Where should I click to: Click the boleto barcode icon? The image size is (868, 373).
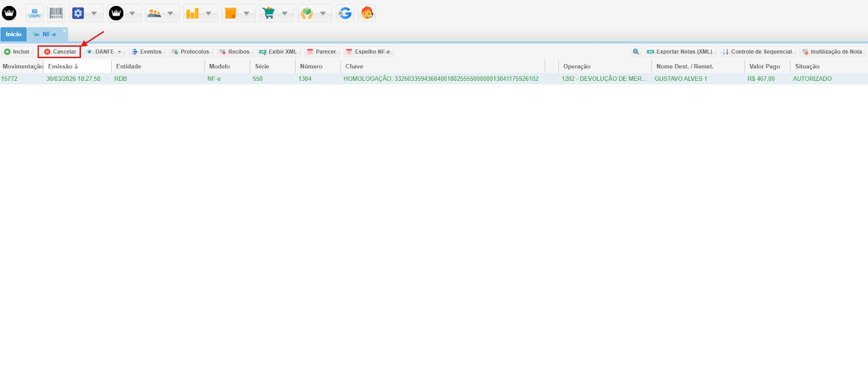pos(56,13)
